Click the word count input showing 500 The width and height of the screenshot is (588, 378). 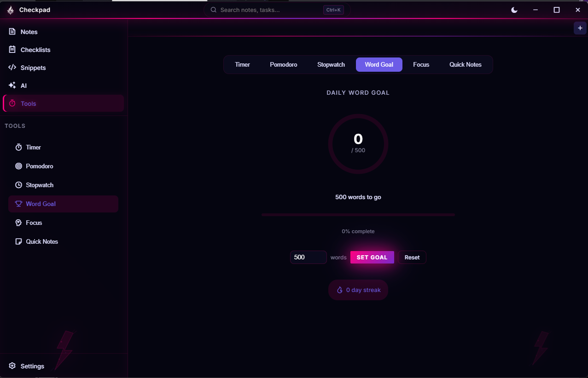pyautogui.click(x=308, y=257)
